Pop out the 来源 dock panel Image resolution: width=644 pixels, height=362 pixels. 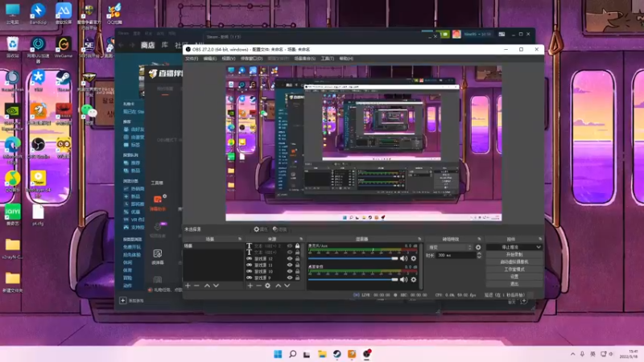301,239
